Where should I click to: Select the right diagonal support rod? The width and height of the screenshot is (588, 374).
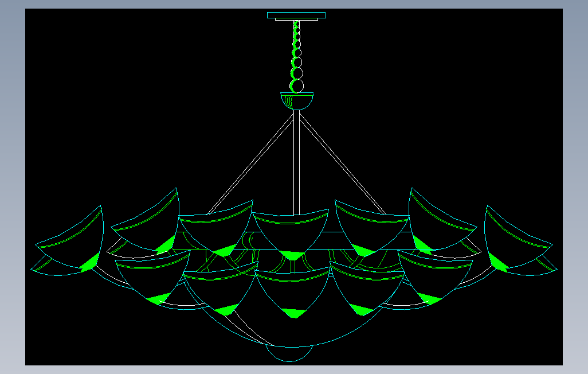click(343, 163)
